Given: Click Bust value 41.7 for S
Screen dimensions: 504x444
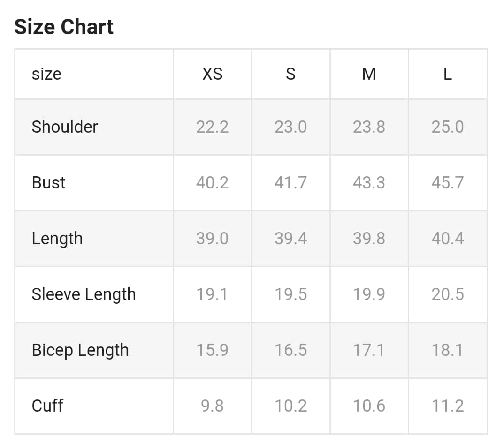Looking at the screenshot, I should pos(290,182).
